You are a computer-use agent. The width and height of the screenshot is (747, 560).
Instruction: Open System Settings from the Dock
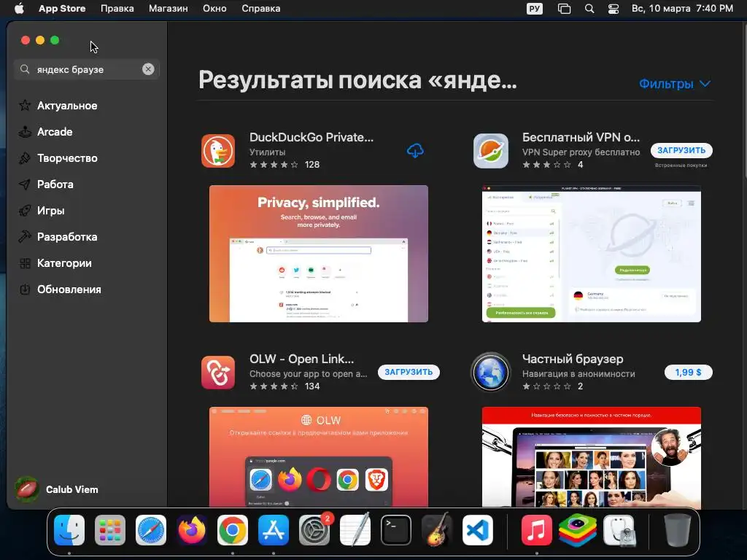coord(314,530)
